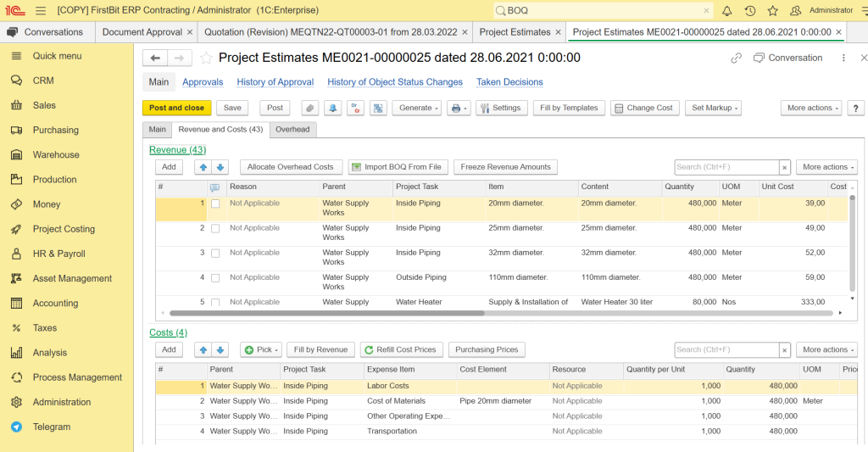Expand top toolbar More actions dropdown
Viewport: 868px width, 452px height.
point(811,108)
